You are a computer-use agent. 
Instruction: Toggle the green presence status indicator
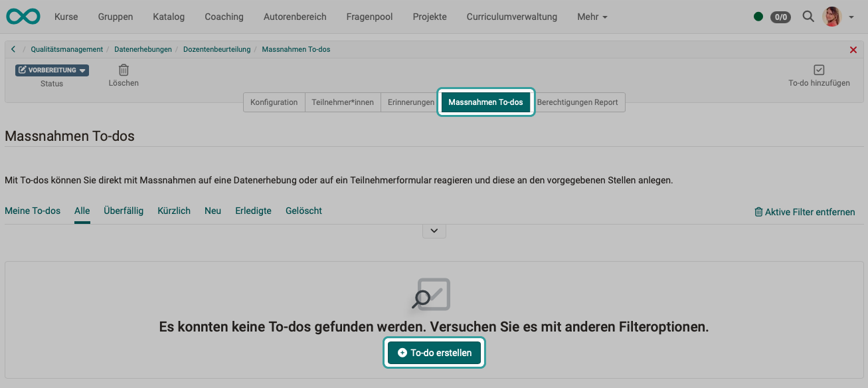[x=758, y=17]
